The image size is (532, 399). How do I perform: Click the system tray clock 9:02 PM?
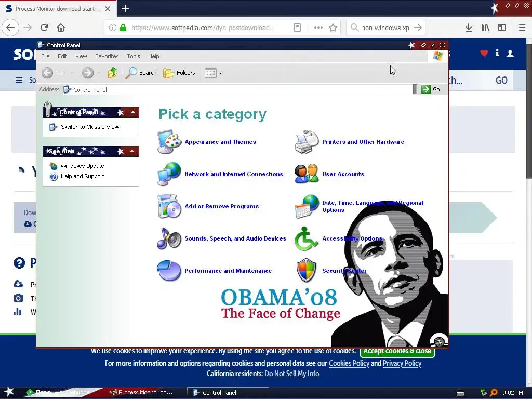pyautogui.click(x=512, y=393)
